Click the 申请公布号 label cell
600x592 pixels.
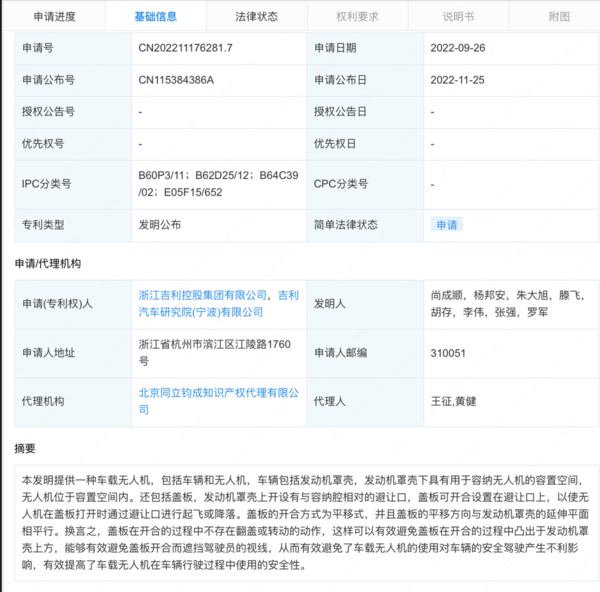coord(73,80)
